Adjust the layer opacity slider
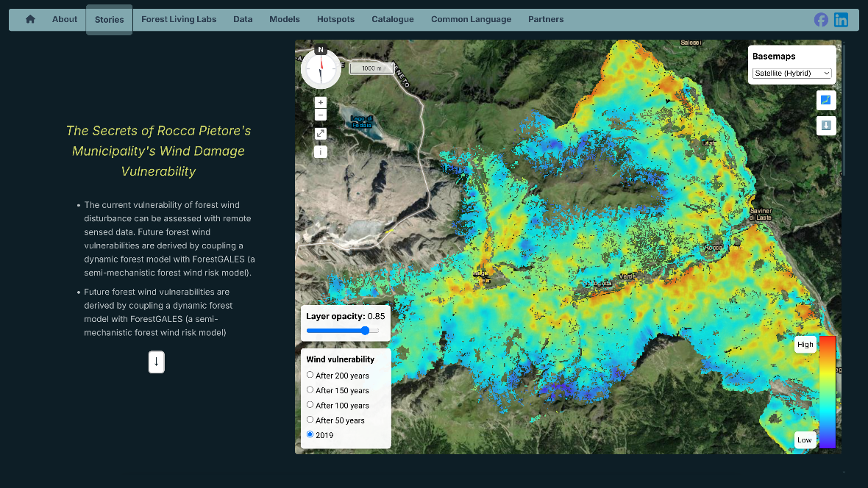 (343, 331)
